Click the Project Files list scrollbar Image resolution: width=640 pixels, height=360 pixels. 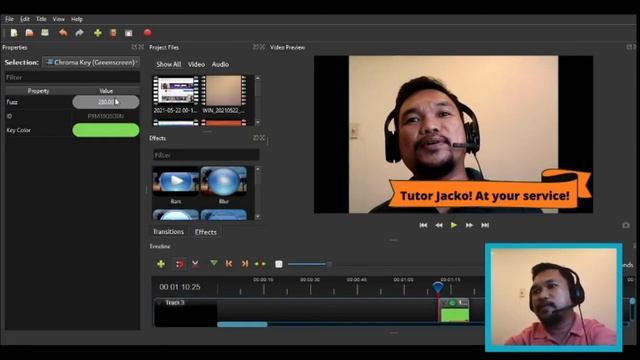pyautogui.click(x=258, y=100)
